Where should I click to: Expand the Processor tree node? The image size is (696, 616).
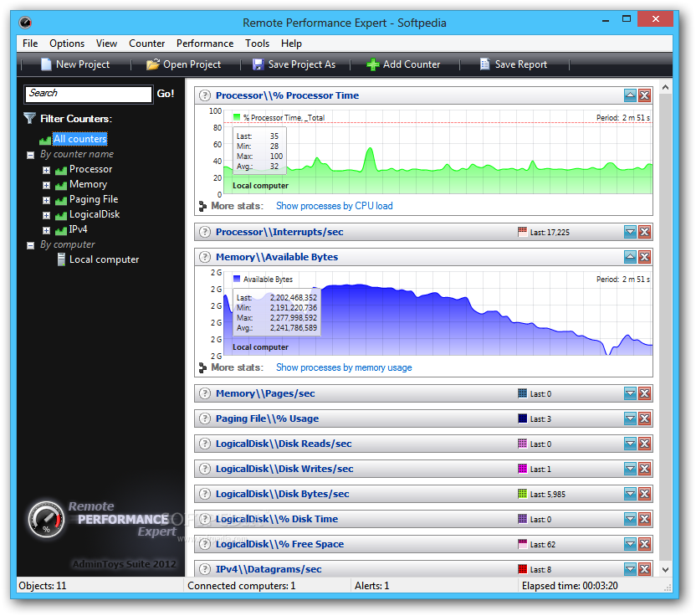click(x=46, y=170)
